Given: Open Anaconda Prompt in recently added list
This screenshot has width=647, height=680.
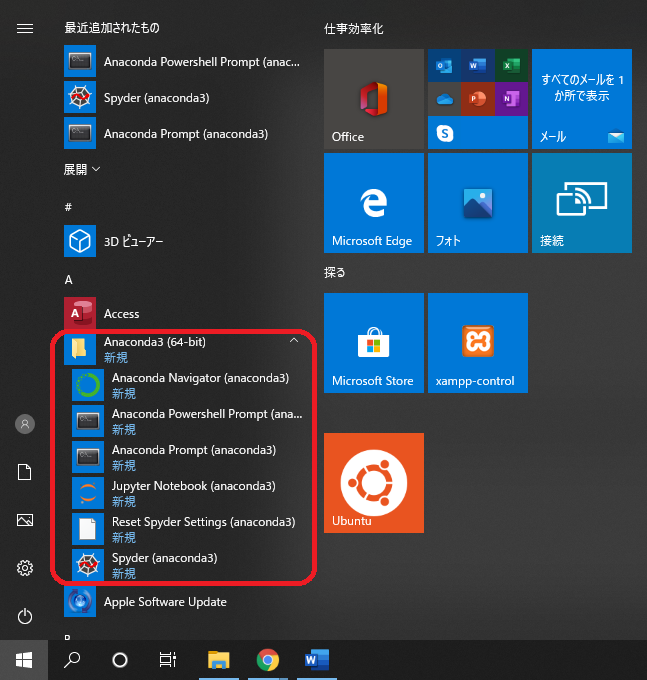Looking at the screenshot, I should (182, 134).
